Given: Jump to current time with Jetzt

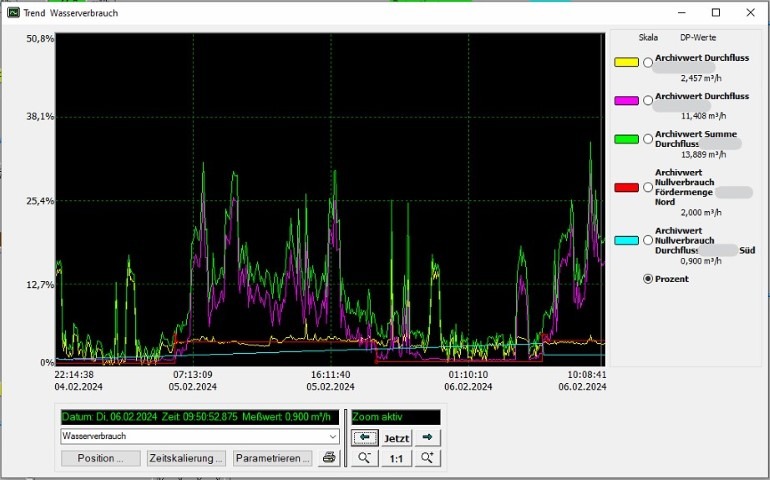Looking at the screenshot, I should click(396, 437).
